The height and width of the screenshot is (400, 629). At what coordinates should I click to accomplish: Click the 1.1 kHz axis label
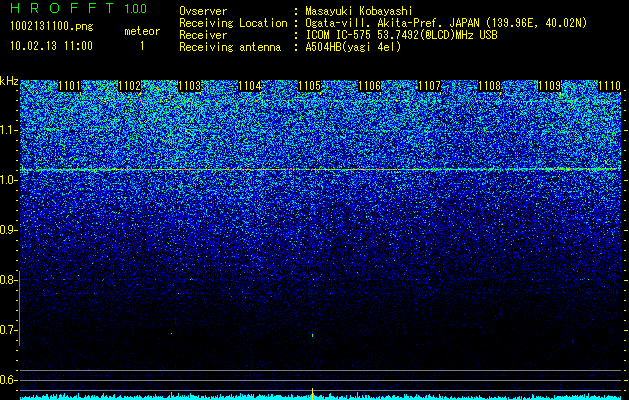[x=9, y=130]
